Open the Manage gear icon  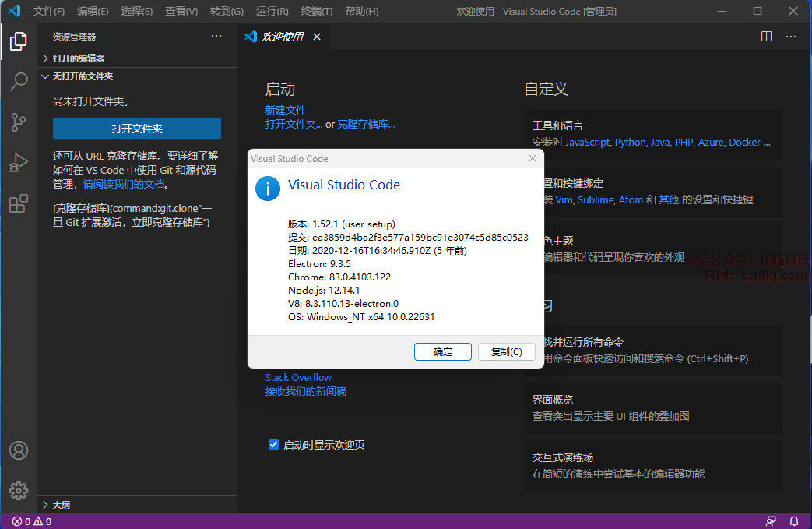pos(19,490)
